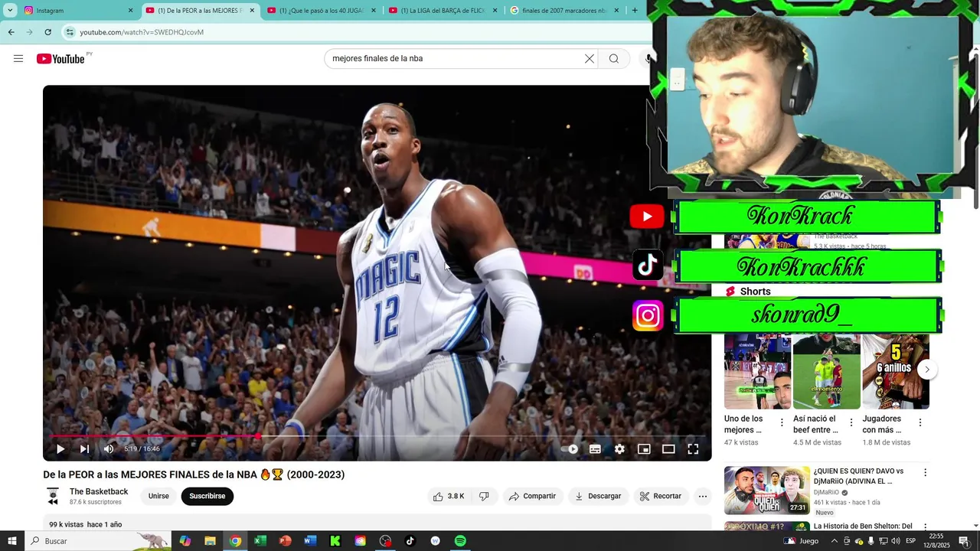Switch to 'La LIGA del BARÇA de FLICK' tab

point(443,11)
